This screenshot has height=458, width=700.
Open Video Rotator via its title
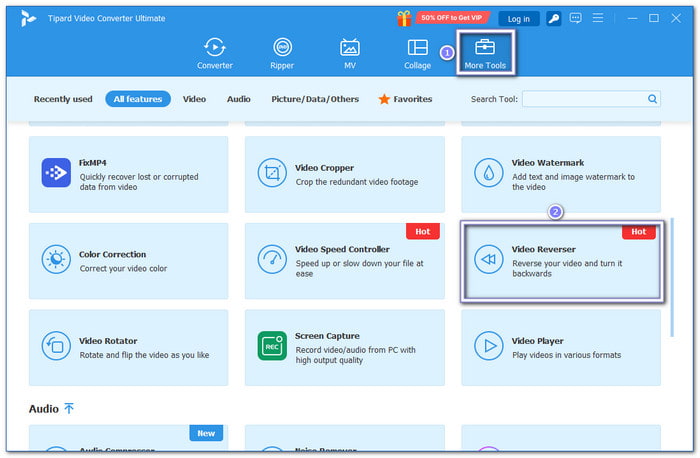[108, 341]
